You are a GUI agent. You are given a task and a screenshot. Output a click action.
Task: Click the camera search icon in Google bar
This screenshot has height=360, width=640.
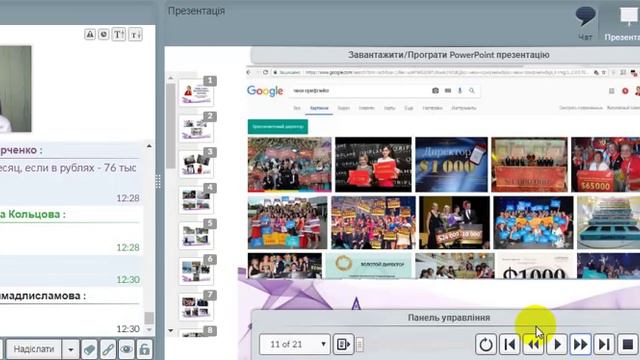pyautogui.click(x=436, y=91)
